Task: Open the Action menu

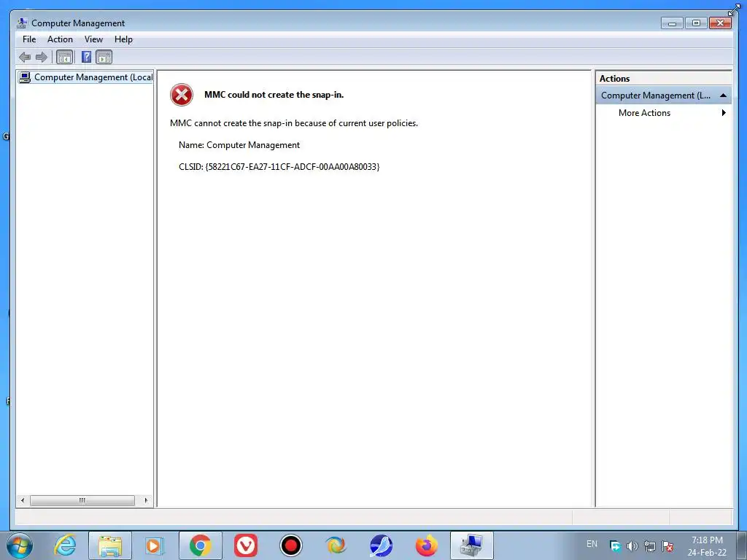Action: (60, 39)
